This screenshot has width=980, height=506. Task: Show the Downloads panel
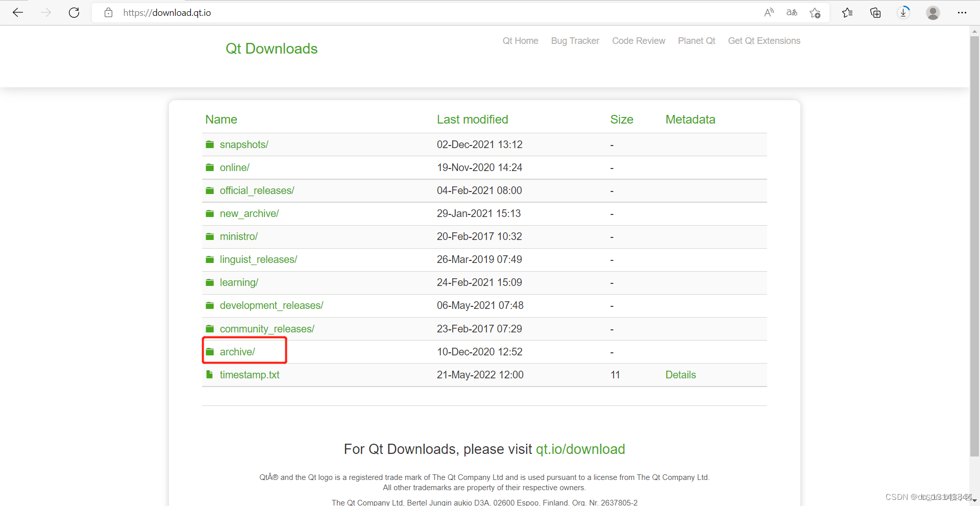[903, 13]
